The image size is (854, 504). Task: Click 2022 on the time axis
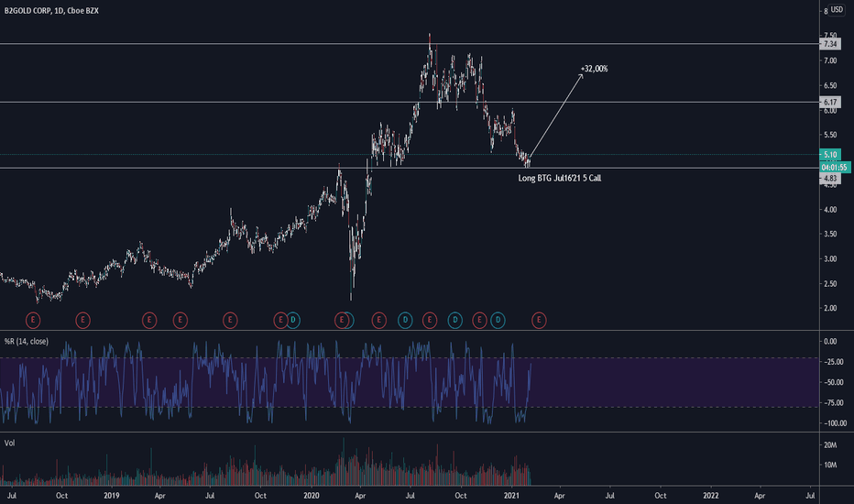click(x=711, y=495)
